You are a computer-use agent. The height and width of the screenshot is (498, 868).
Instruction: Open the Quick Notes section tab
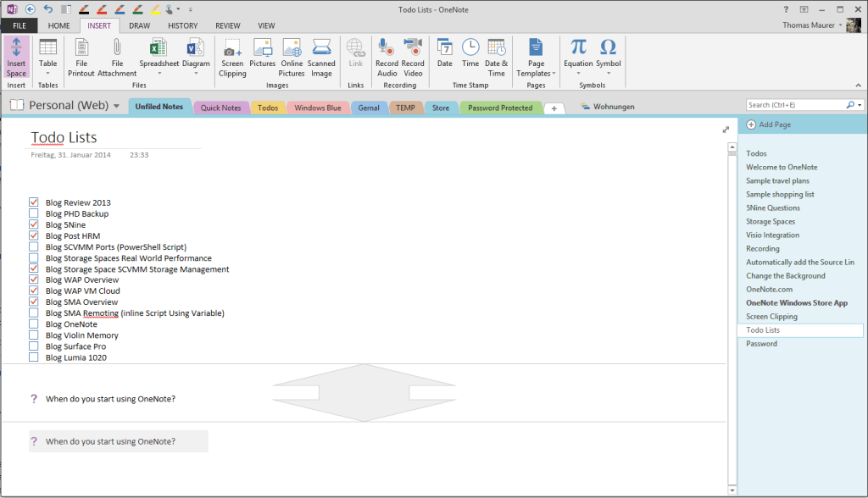[x=221, y=108]
